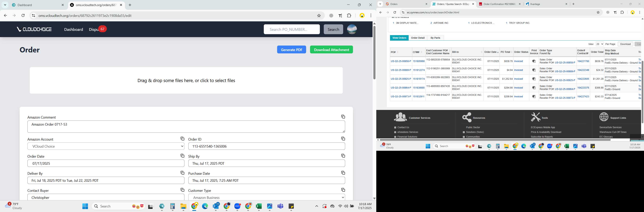Open Sticky Notes from the bottom-left taskbar
The width and height of the screenshot is (644, 212).
pyautogui.click(x=291, y=206)
